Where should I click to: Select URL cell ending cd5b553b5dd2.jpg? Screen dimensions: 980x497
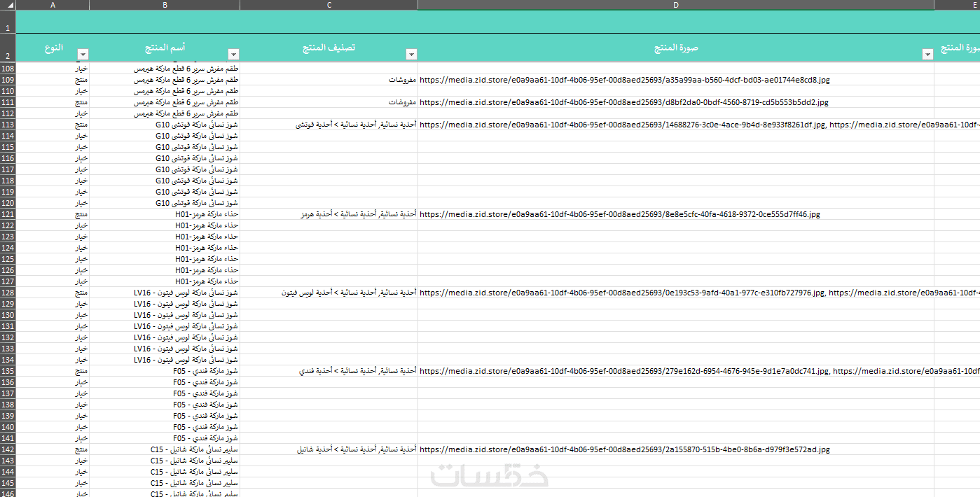[x=676, y=102]
